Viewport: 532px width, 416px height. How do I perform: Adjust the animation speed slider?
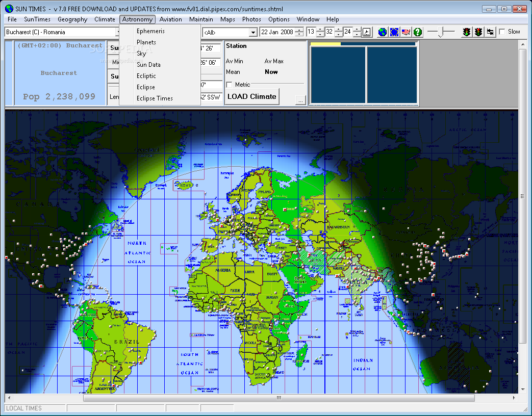point(441,32)
